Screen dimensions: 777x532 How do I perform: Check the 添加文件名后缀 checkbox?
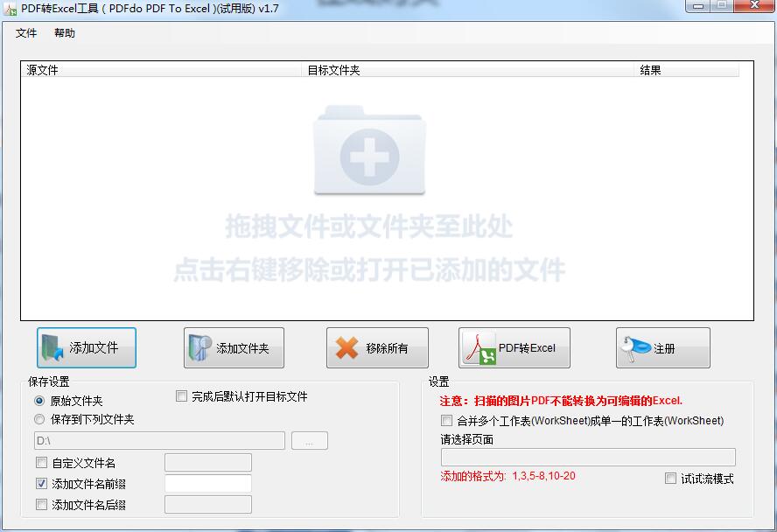(x=42, y=505)
